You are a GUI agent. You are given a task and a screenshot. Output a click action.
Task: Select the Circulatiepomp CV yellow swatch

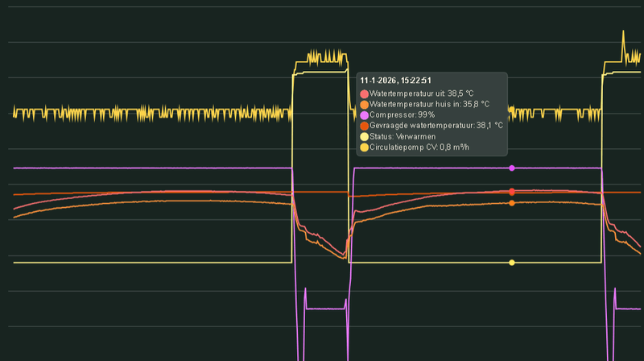(365, 147)
